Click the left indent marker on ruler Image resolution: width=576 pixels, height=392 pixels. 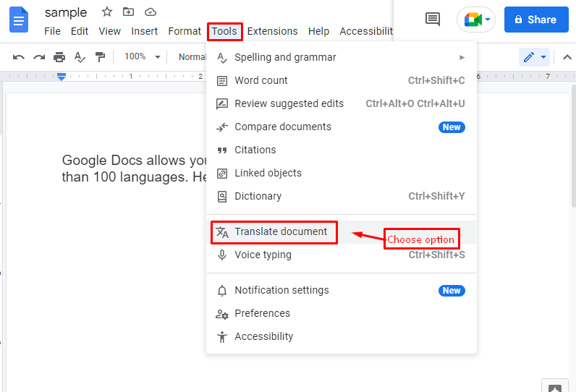coord(62,77)
